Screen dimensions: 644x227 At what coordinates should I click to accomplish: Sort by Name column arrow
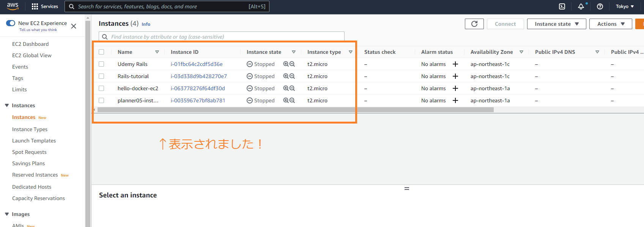(x=157, y=52)
